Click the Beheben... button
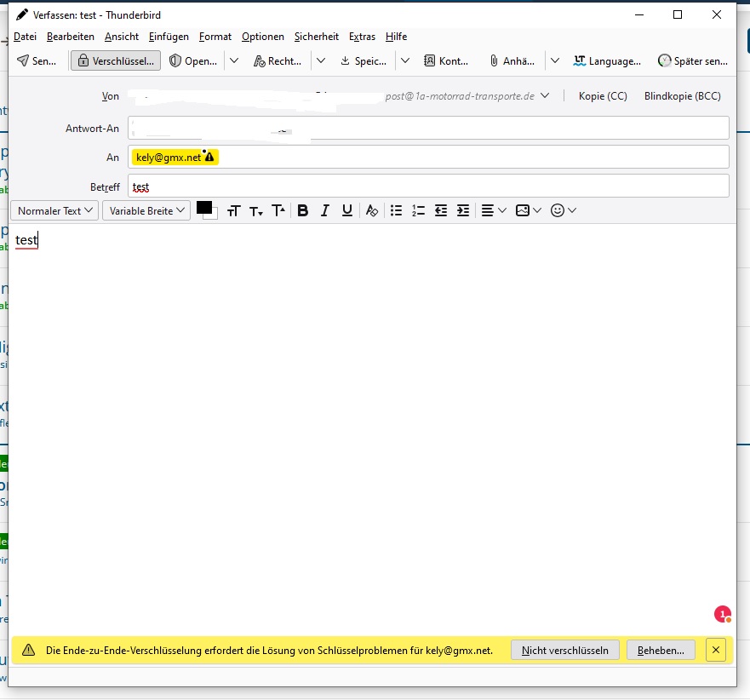Image resolution: width=750 pixels, height=700 pixels. click(661, 650)
